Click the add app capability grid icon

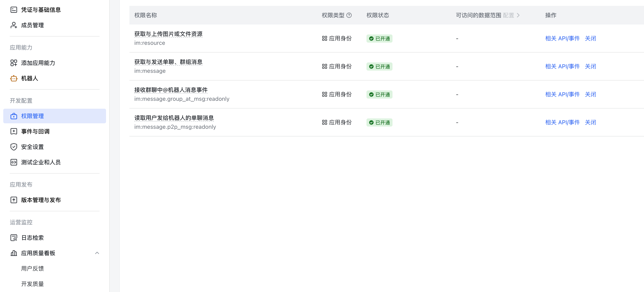coord(14,63)
